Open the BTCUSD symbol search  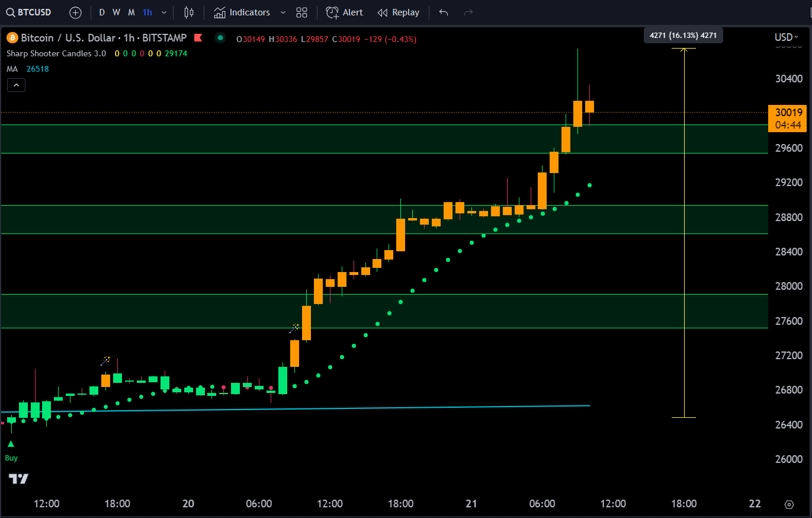click(28, 12)
